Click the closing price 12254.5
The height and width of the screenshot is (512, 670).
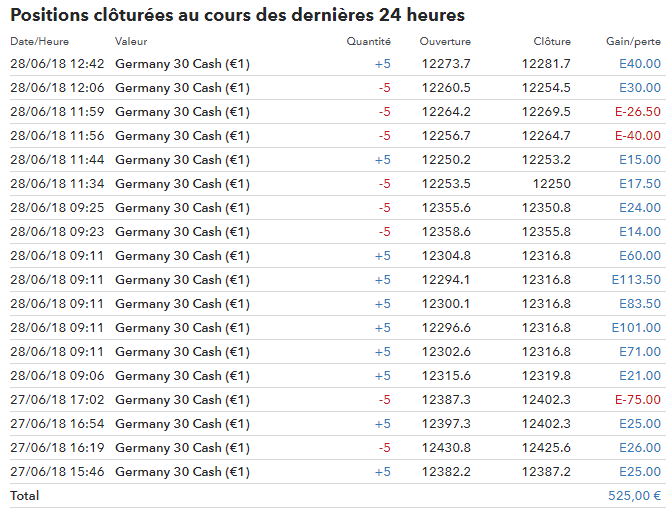pyautogui.click(x=546, y=88)
